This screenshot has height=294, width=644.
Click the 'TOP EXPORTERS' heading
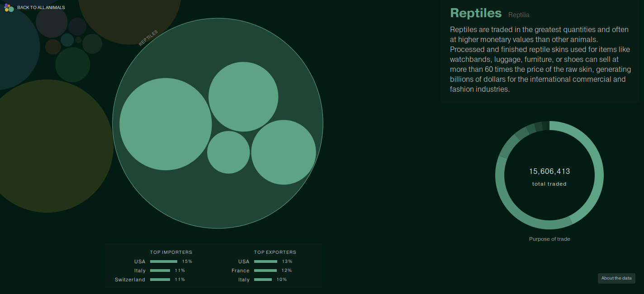point(275,252)
